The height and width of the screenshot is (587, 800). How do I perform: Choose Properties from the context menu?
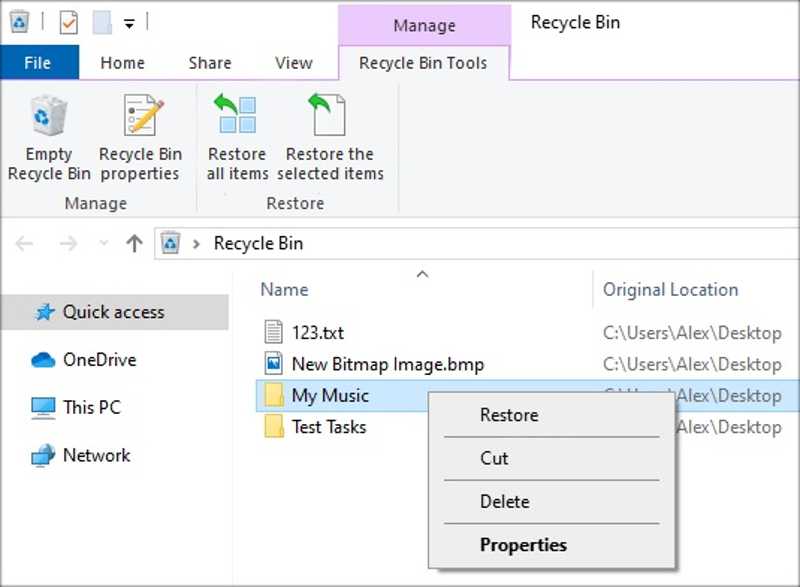(552, 545)
